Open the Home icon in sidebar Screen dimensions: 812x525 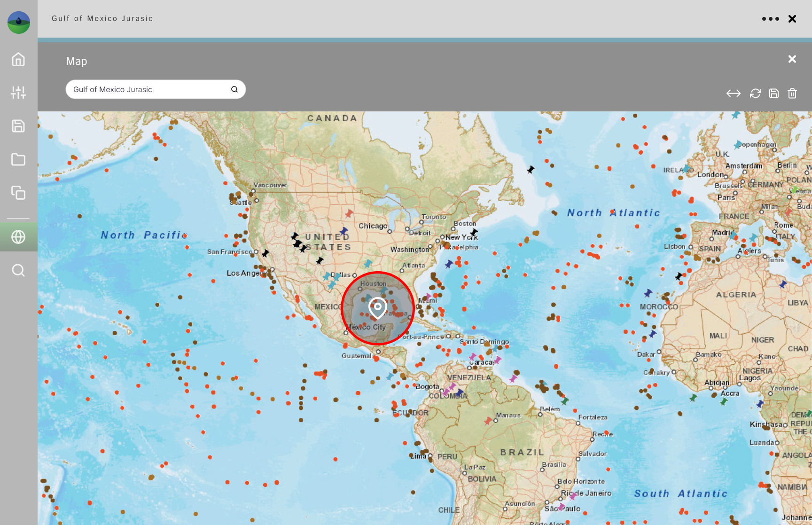(18, 60)
